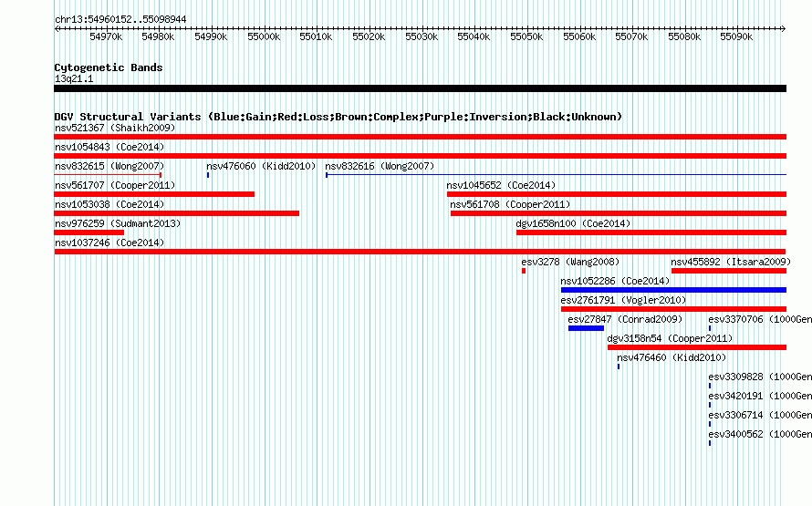Click the 55090k ruler tick label

(736, 36)
